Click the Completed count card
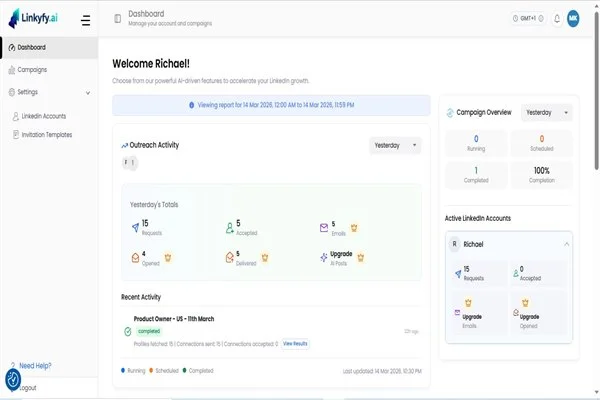Screen dimensions: 600x400 476,175
